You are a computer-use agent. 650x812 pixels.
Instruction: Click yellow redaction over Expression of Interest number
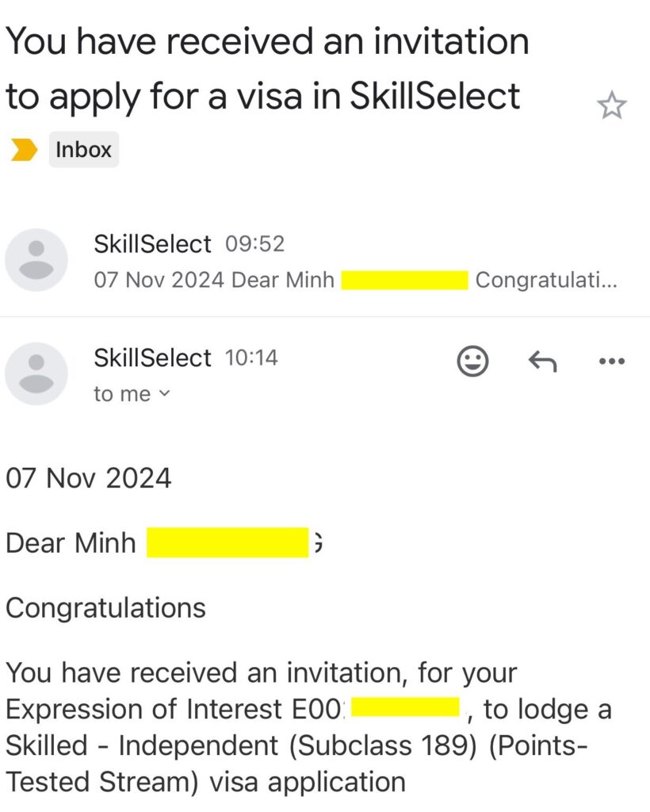click(405, 708)
